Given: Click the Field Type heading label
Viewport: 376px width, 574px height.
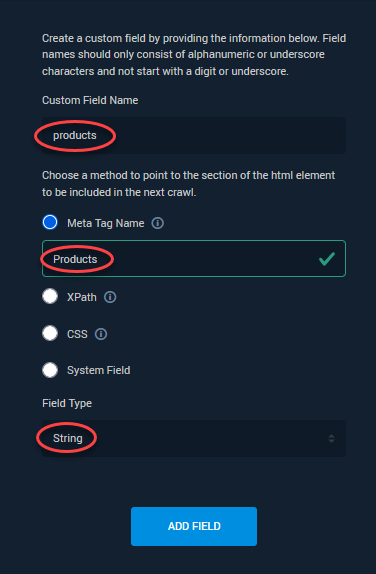Looking at the screenshot, I should pyautogui.click(x=67, y=403).
